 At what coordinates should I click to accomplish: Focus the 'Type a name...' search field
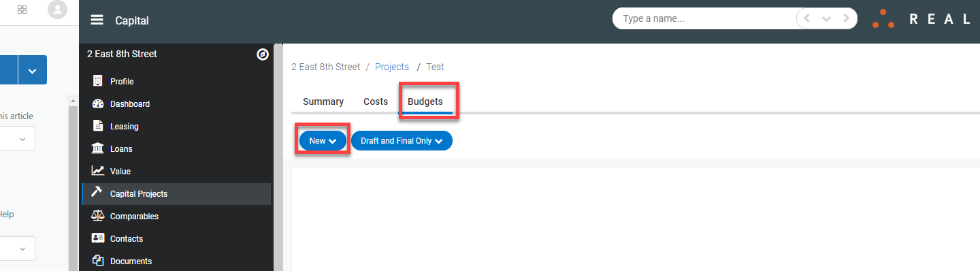click(704, 19)
